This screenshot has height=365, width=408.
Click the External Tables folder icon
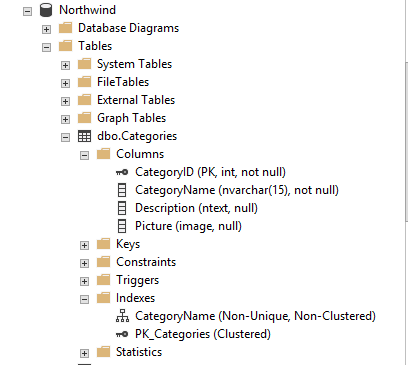[x=84, y=100]
